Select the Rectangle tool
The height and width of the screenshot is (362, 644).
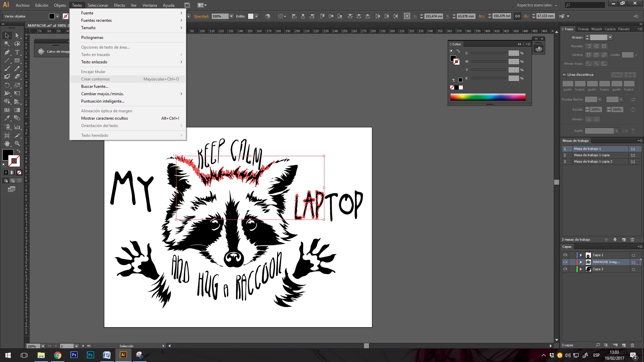[x=17, y=60]
